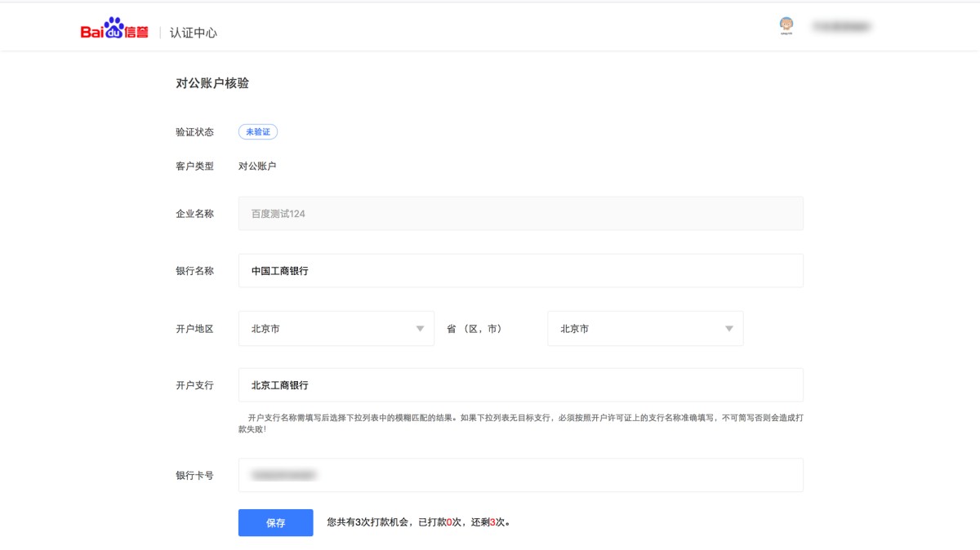The width and height of the screenshot is (980, 550).
Task: Click the 企业名称 field showing 百度测试124
Action: [520, 214]
